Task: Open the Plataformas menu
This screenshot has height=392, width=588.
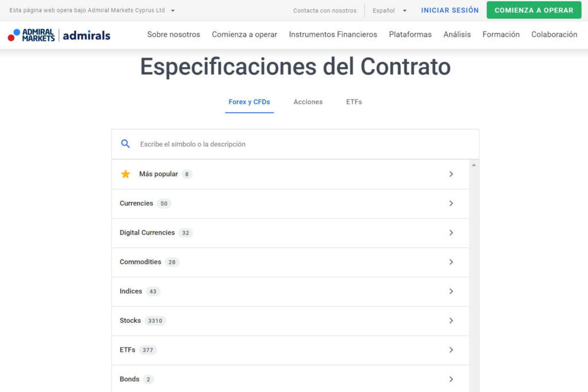Action: pos(410,34)
